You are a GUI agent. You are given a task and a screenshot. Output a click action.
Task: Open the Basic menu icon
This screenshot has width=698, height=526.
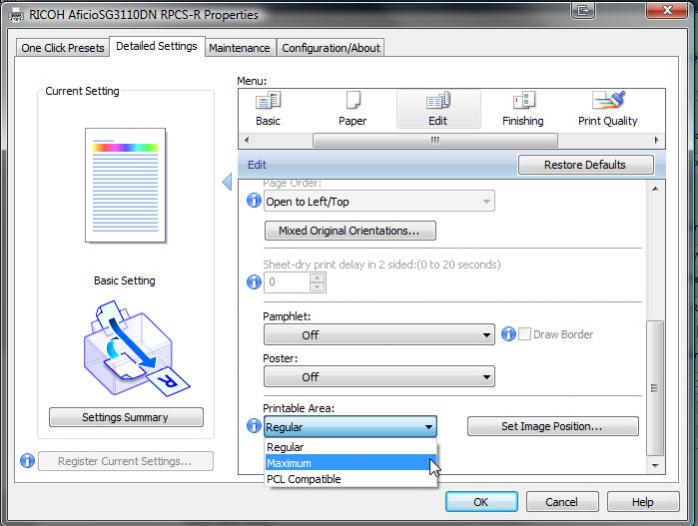click(x=268, y=109)
